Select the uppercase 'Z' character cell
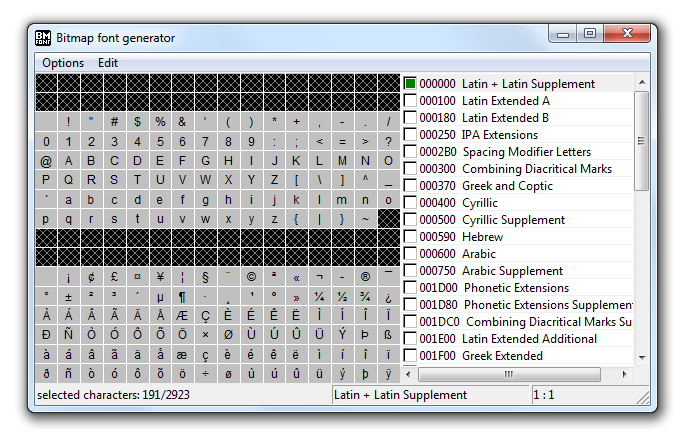688x439 pixels. point(274,180)
